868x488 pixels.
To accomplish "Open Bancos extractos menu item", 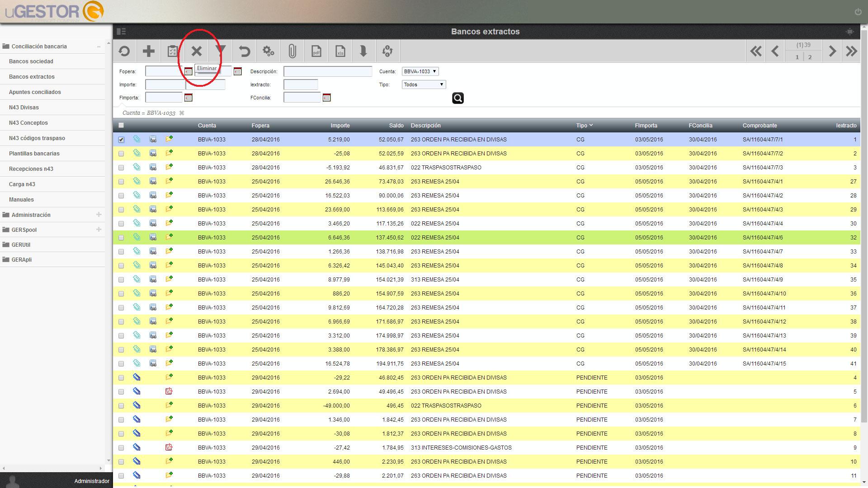I will pyautogui.click(x=32, y=76).
